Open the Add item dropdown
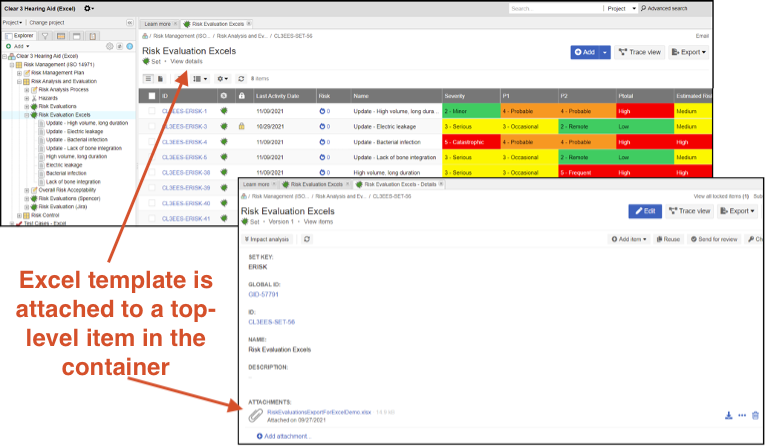Image resolution: width=765 pixels, height=448 pixels. [x=629, y=239]
